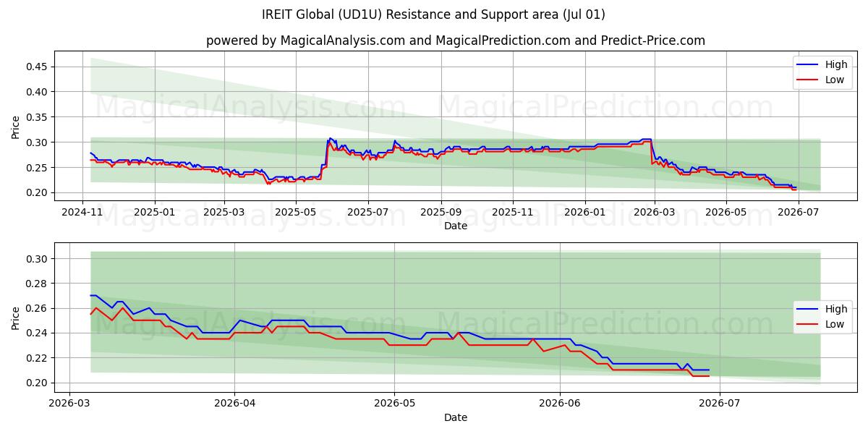Click the '2026-07' tick label in top chart

click(798, 212)
